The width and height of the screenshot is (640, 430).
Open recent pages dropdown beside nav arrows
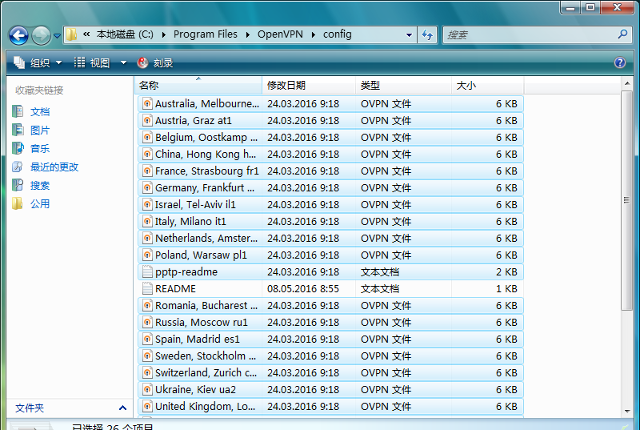[x=57, y=36]
